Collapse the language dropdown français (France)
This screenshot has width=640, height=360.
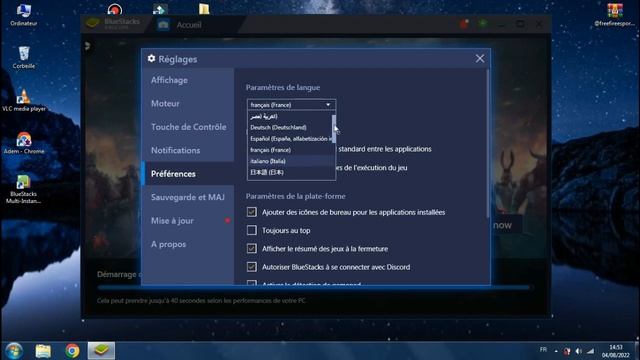[x=291, y=105]
